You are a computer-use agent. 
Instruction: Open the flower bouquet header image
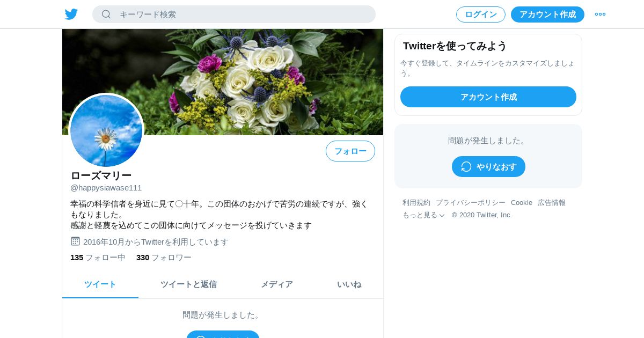click(x=223, y=82)
